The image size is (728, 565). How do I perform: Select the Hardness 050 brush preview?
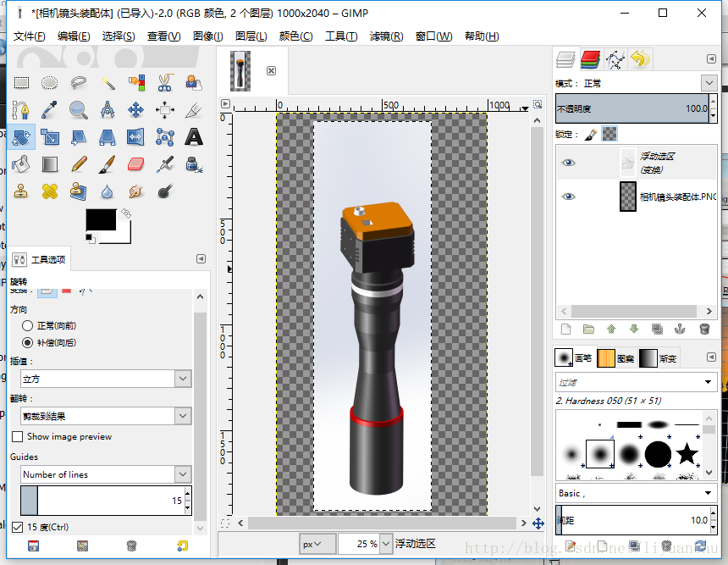tap(600, 454)
